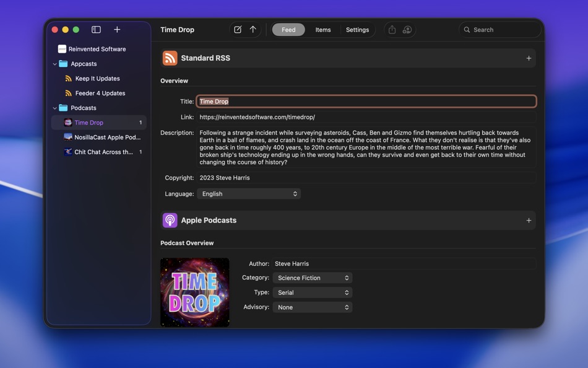Viewport: 588px width, 368px height.
Task: Click the orange Standard RSS icon
Action: [170, 58]
